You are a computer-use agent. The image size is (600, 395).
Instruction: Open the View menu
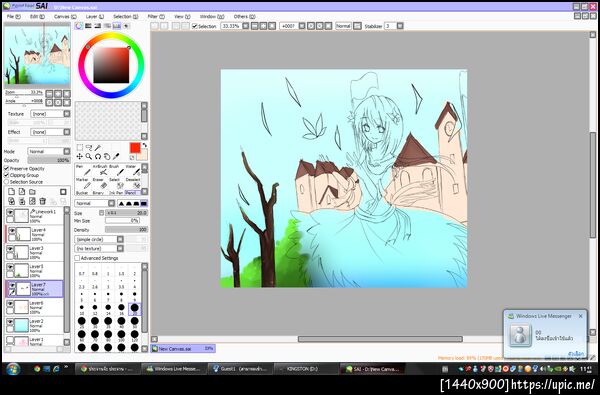coord(182,16)
